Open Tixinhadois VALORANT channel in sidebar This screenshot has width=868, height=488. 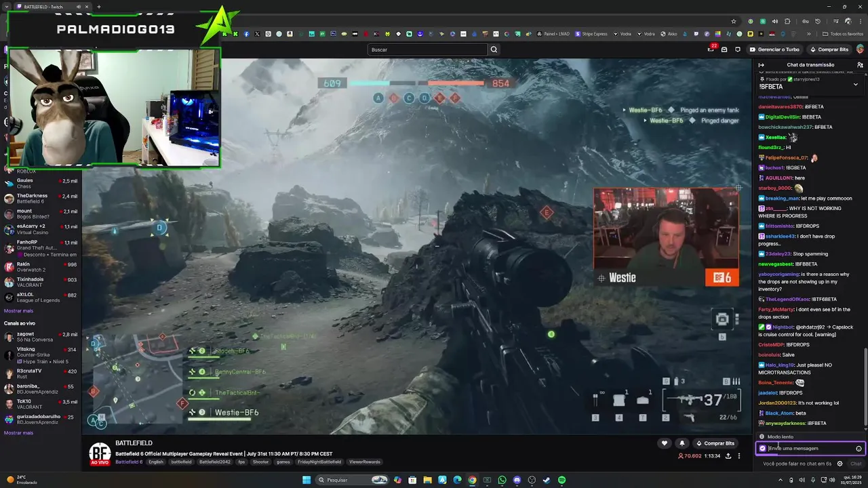pos(41,282)
